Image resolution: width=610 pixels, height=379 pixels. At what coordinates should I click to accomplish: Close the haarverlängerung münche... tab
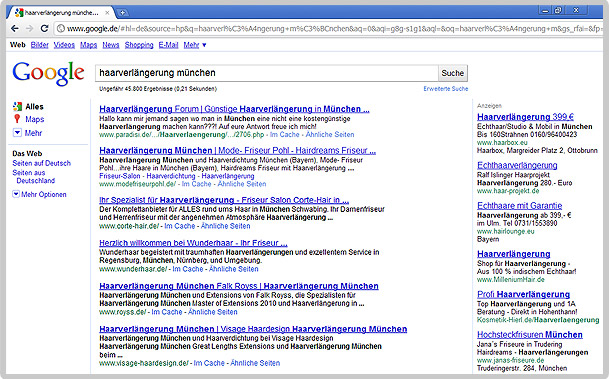(x=107, y=12)
